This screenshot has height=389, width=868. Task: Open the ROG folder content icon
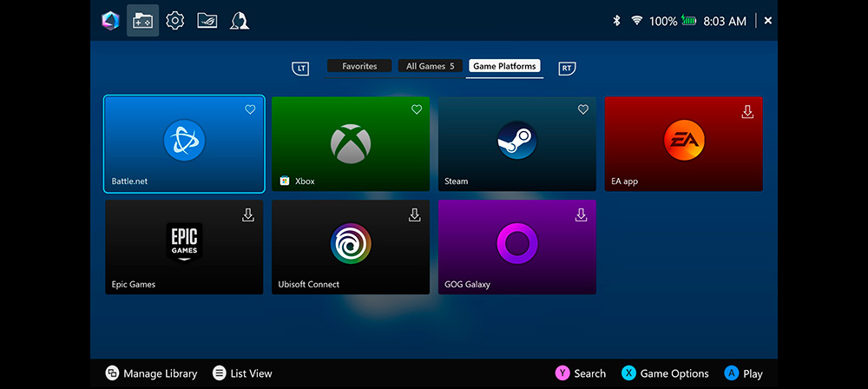(x=207, y=21)
